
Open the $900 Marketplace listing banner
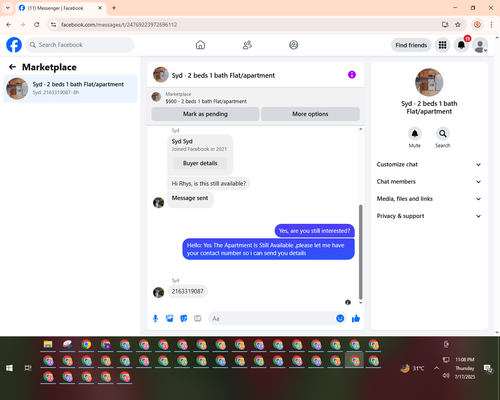[x=256, y=97]
